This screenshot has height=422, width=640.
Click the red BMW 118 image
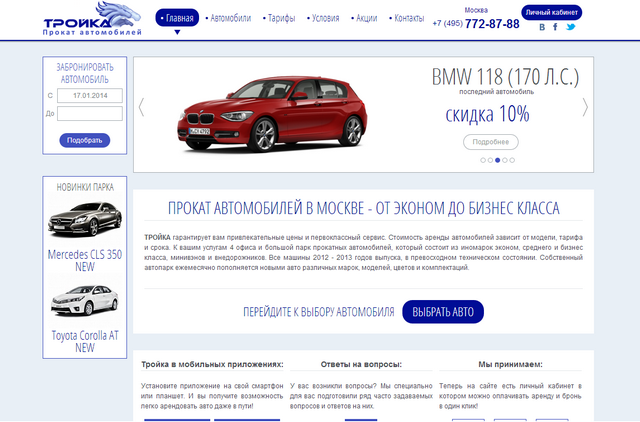click(272, 114)
